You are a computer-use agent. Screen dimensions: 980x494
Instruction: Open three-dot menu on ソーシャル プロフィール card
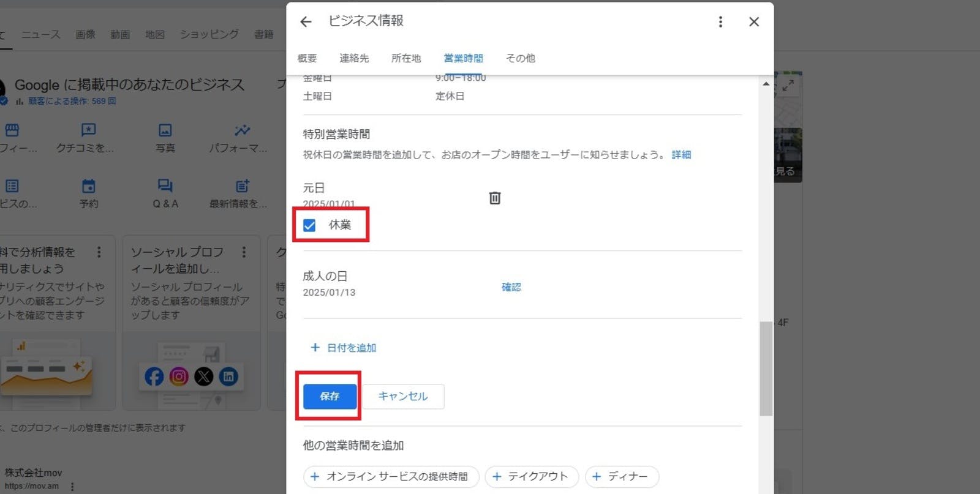(x=244, y=252)
